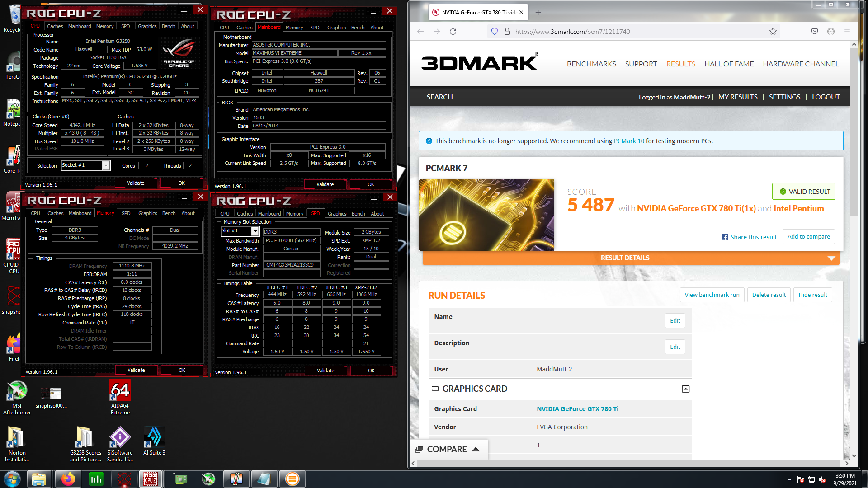Go forward in Firefox browser
The height and width of the screenshot is (488, 868).
[x=437, y=32]
